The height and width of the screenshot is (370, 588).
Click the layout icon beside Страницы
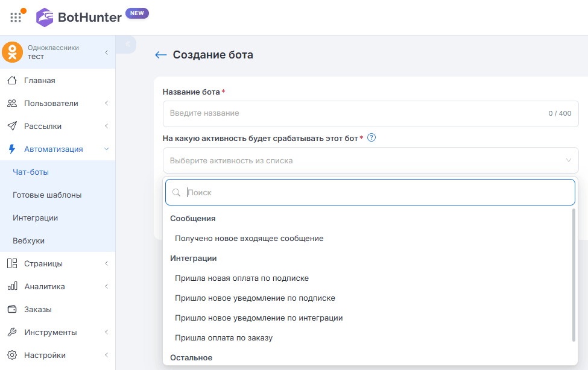coord(12,263)
